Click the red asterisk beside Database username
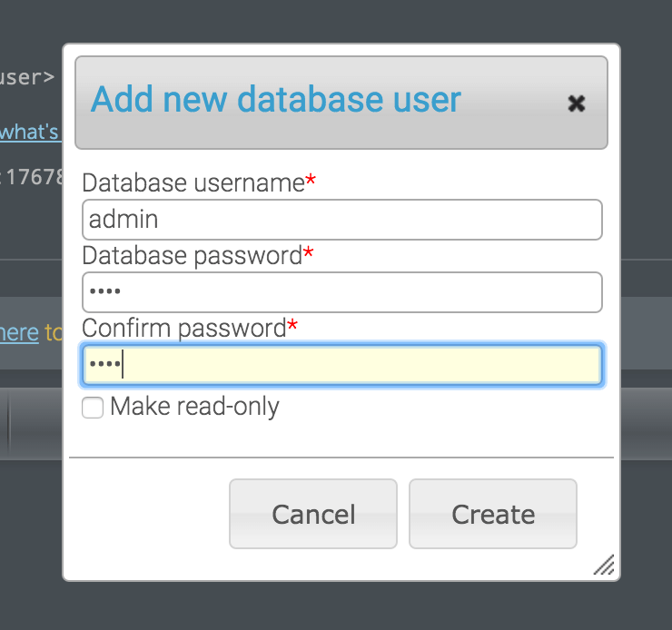This screenshot has width=672, height=630. (311, 180)
